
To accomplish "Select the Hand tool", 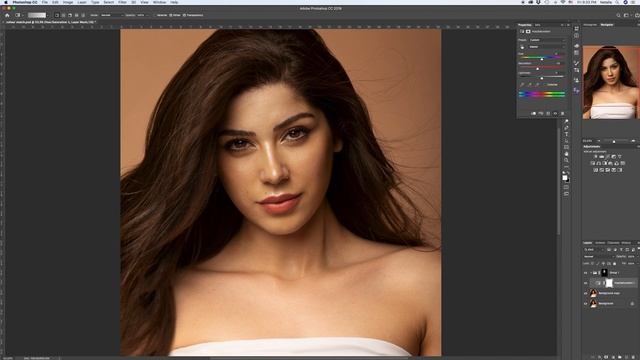I will 566,154.
